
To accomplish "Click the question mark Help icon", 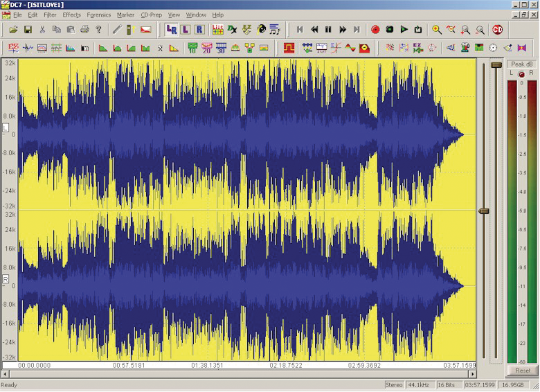I will point(98,30).
